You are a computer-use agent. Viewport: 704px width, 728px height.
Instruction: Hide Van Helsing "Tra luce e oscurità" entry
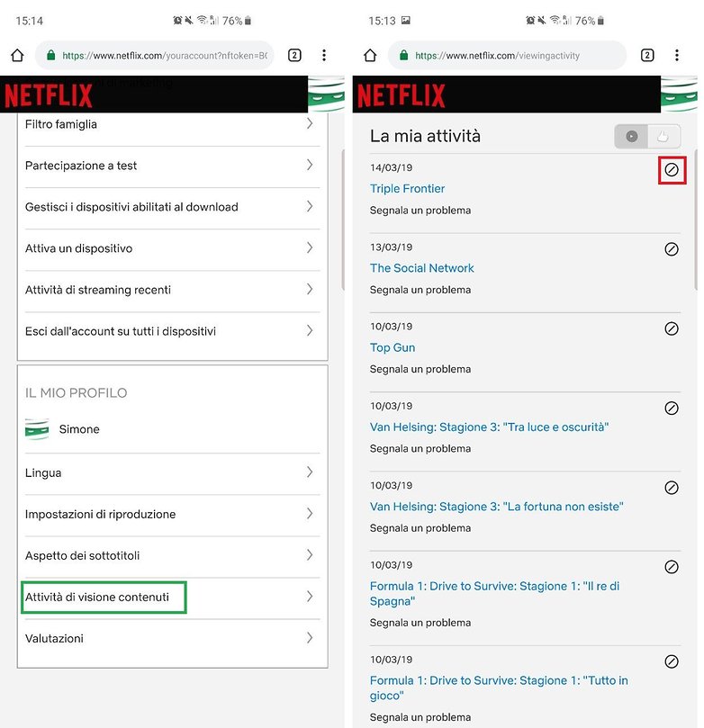tap(672, 409)
